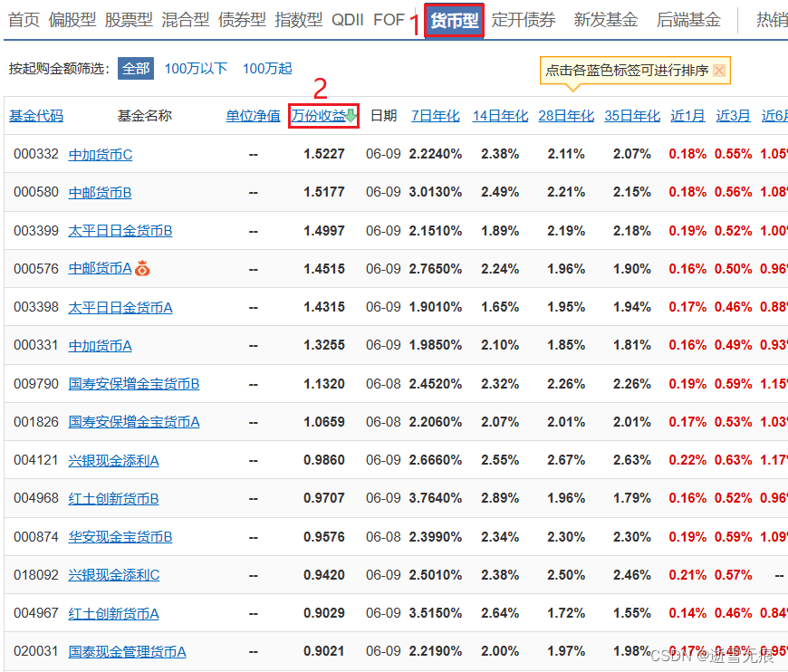Viewport: 788px width, 672px height.
Task: Sort by 14日年化 column
Action: coord(500,116)
